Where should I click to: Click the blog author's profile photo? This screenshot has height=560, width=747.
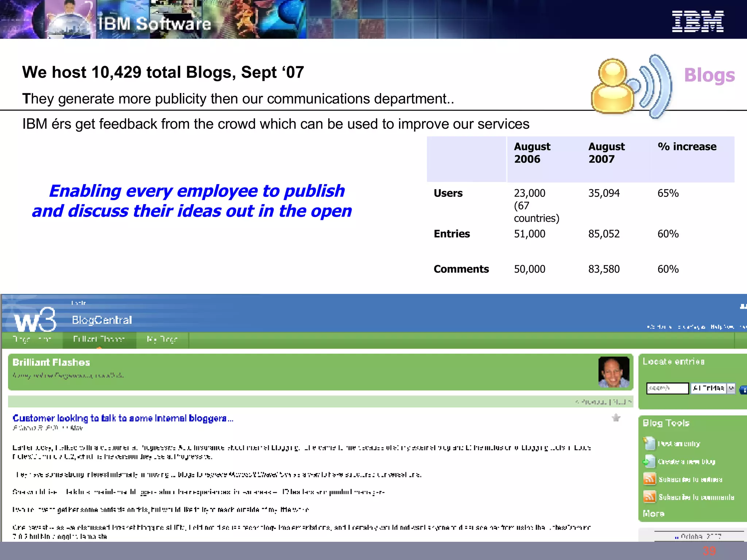(x=614, y=372)
